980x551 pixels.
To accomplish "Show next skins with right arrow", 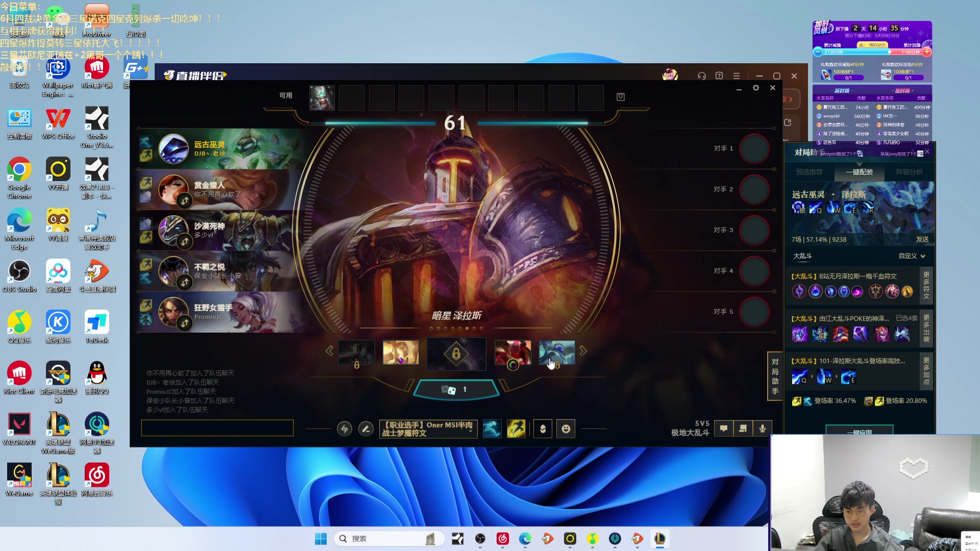I will 583,351.
